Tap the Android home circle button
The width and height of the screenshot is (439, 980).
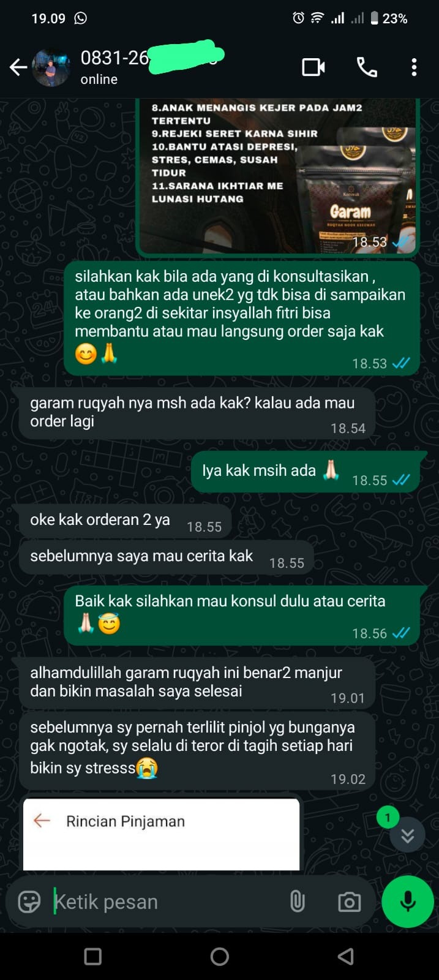220,957
